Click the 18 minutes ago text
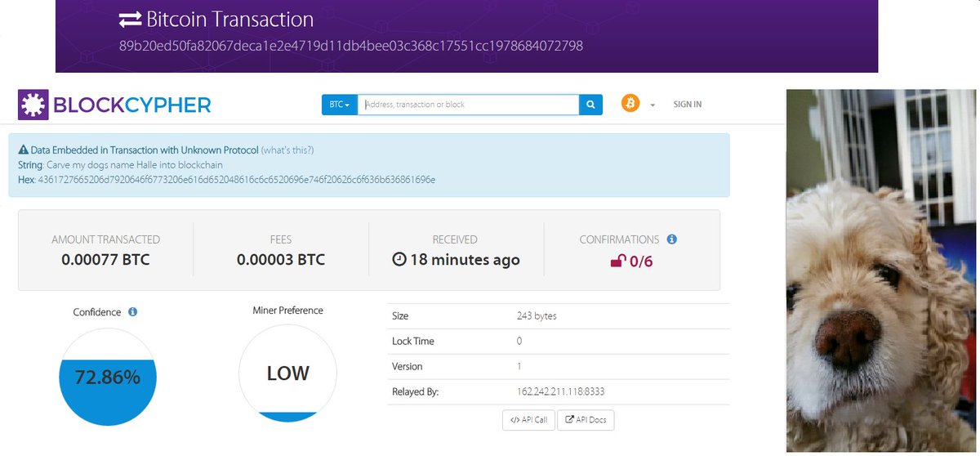The width and height of the screenshot is (980, 456). 465,260
